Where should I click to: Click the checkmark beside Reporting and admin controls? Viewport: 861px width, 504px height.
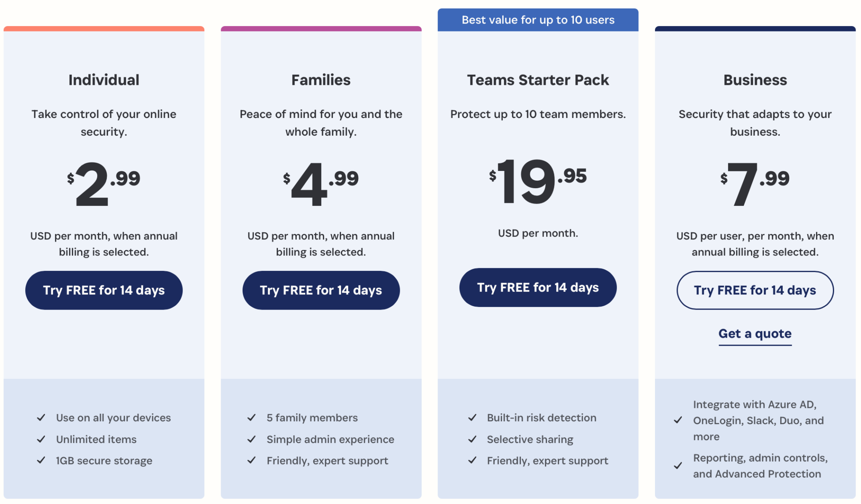point(678,466)
